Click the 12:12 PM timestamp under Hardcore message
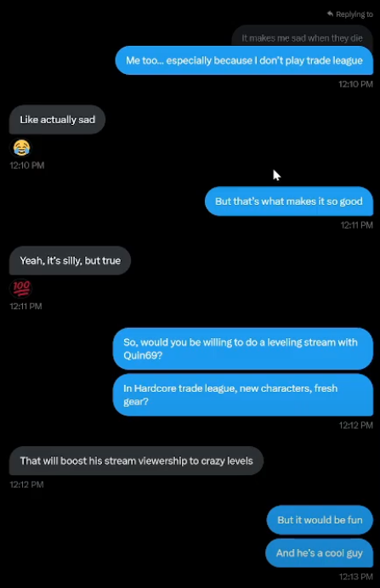380x588 pixels. click(x=356, y=425)
